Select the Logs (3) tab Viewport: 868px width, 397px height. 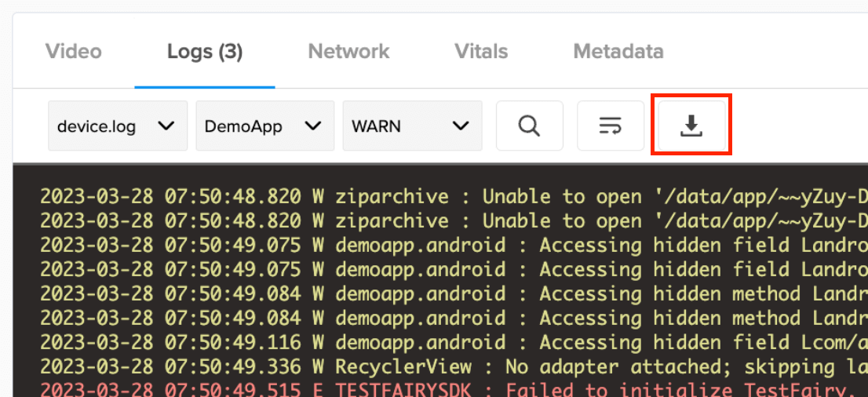[x=205, y=52]
